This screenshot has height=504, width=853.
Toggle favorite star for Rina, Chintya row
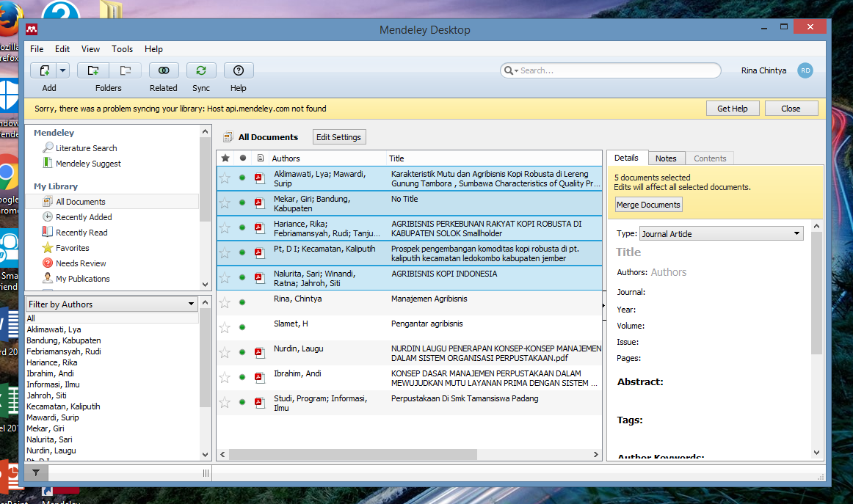coord(225,302)
